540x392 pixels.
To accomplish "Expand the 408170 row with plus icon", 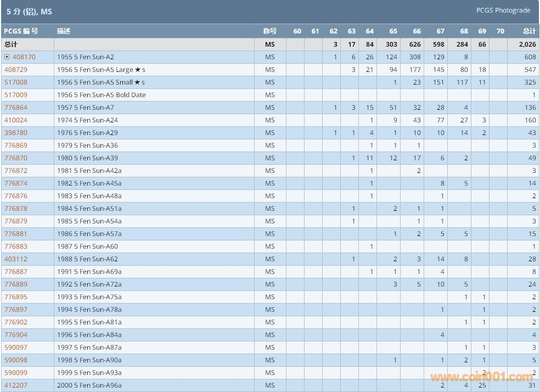I will [7, 57].
